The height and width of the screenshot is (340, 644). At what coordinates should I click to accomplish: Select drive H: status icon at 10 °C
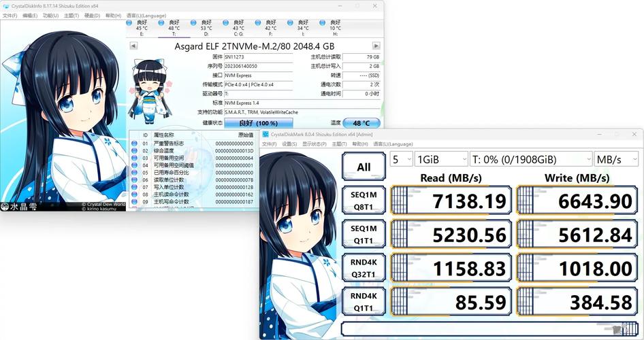click(x=323, y=22)
